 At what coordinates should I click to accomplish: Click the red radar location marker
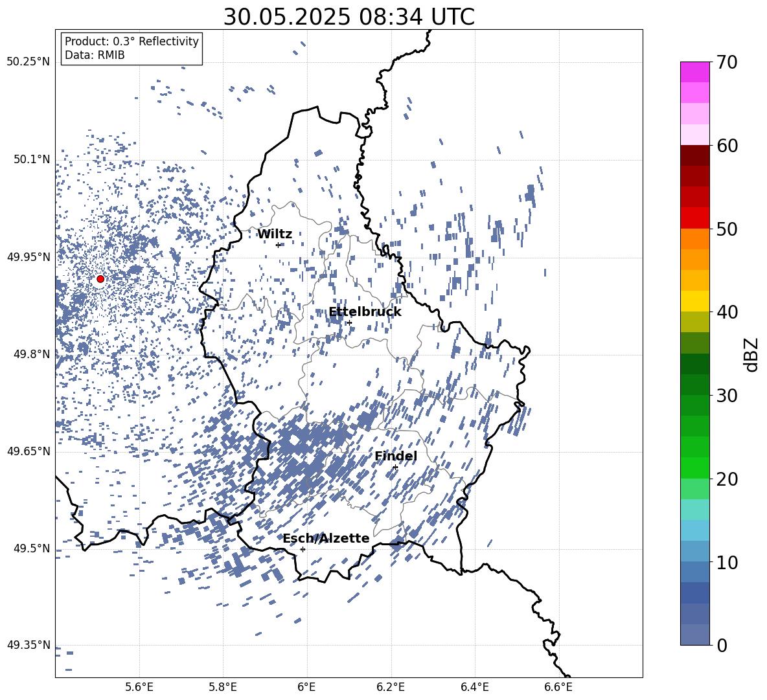(x=100, y=279)
